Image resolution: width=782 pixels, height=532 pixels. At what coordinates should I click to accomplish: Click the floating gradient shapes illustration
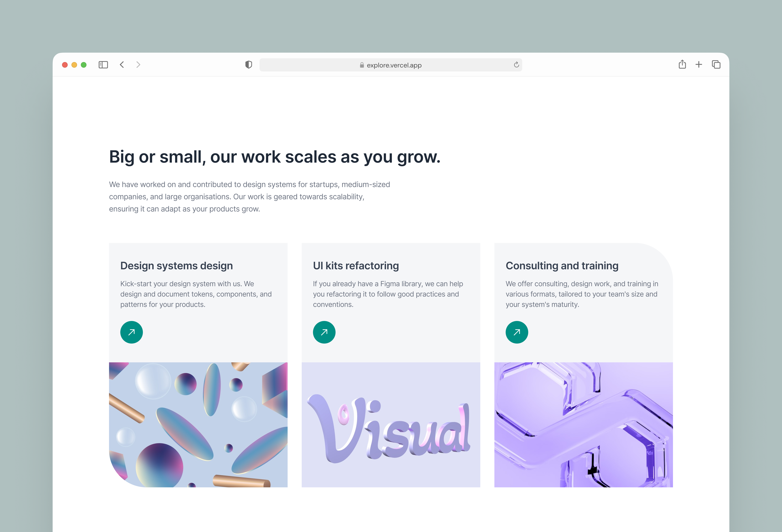pos(198,425)
